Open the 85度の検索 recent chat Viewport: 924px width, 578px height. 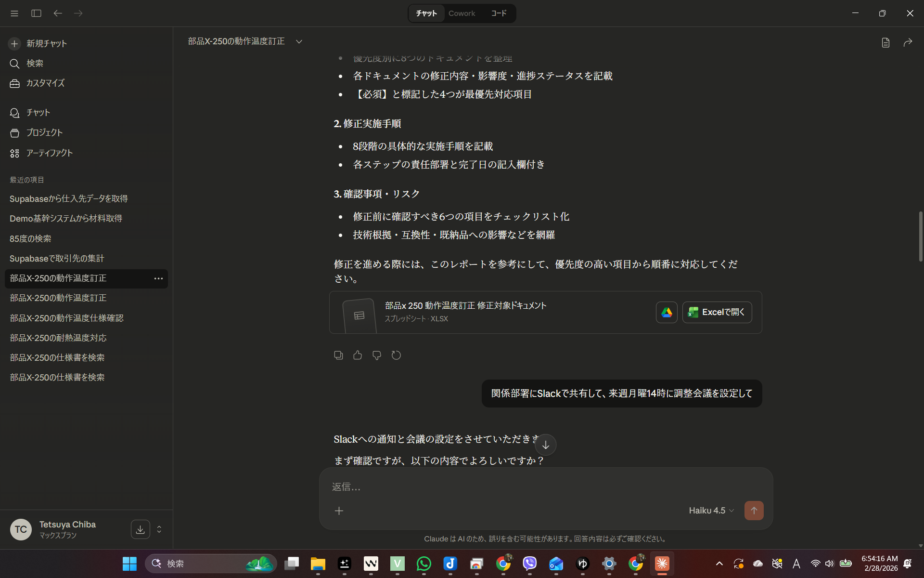point(30,238)
